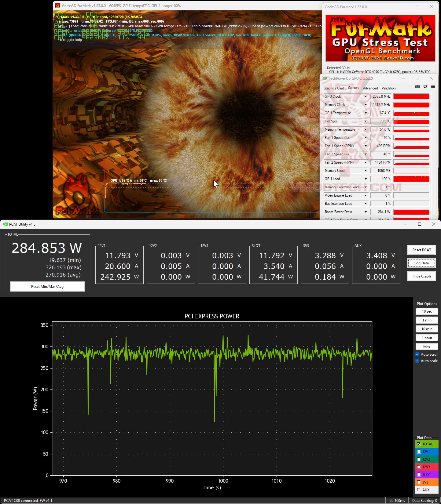Click the FurMark title bar app icon
441x504 pixels.
tap(58, 6)
